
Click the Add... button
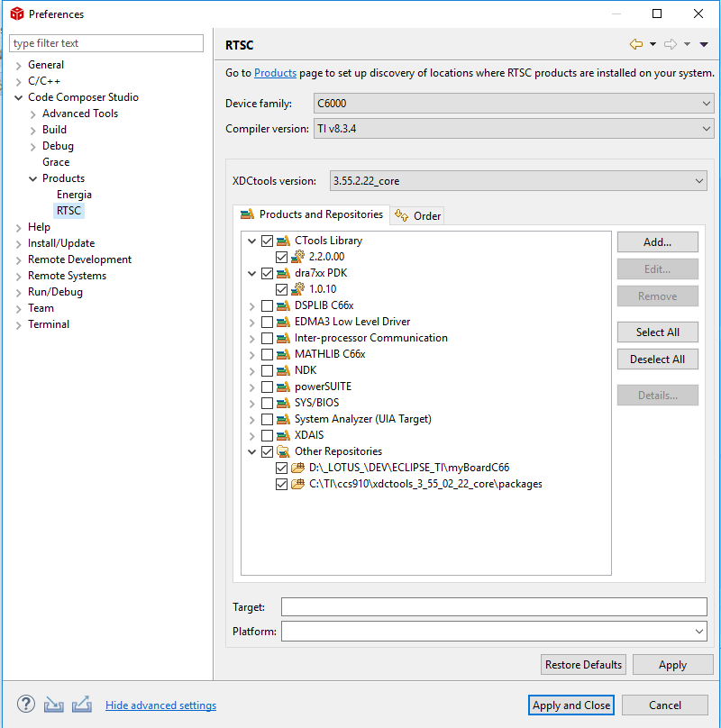(657, 241)
